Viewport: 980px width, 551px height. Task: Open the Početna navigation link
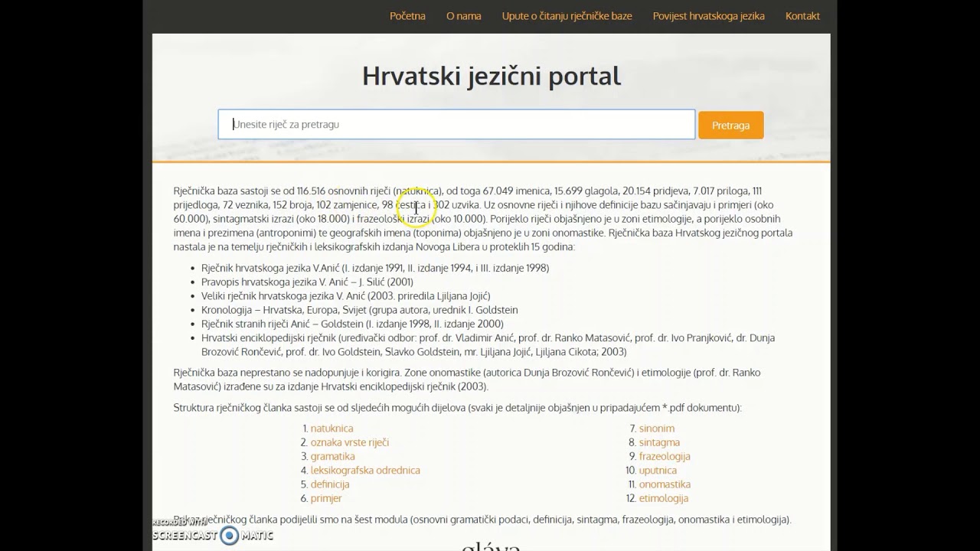[407, 16]
